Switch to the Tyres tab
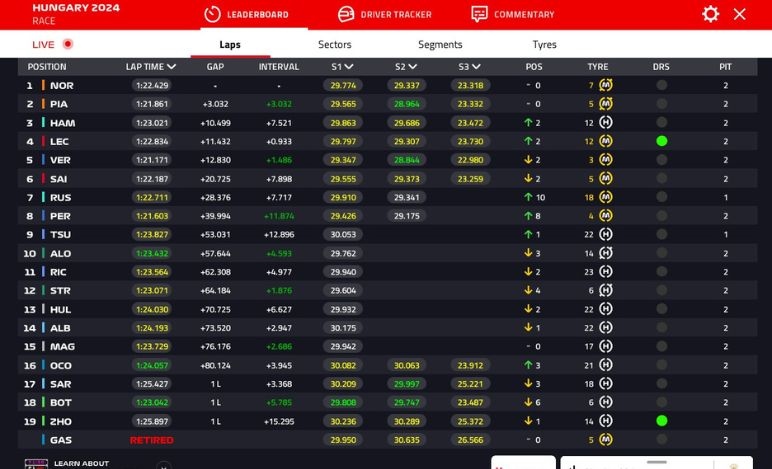 (544, 44)
